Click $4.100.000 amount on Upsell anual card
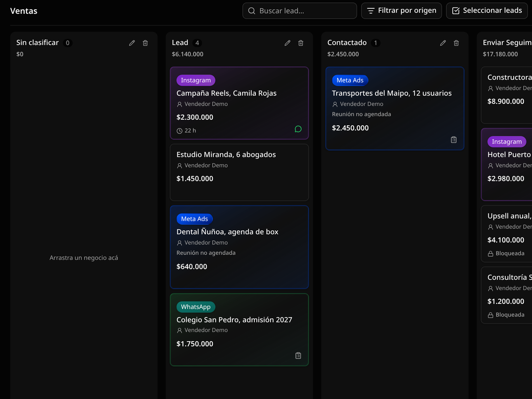 click(506, 240)
